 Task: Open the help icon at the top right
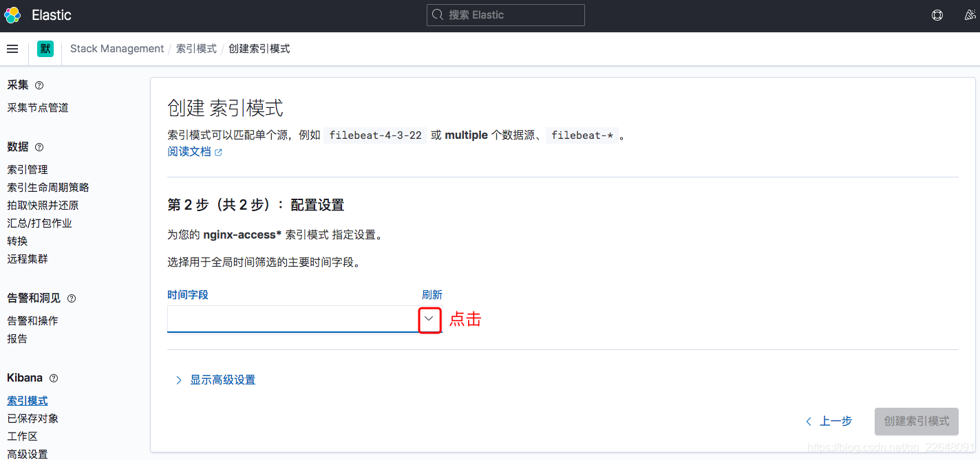click(x=937, y=14)
